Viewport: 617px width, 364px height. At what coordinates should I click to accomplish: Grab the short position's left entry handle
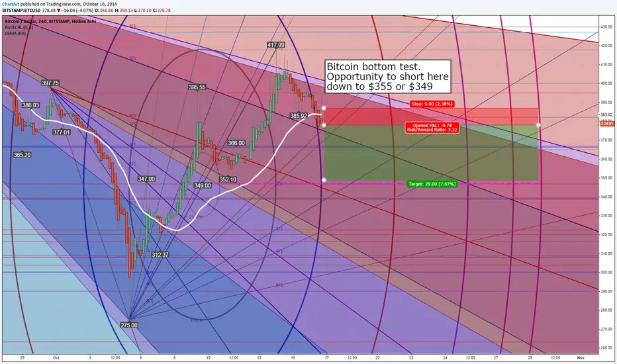pyautogui.click(x=324, y=125)
